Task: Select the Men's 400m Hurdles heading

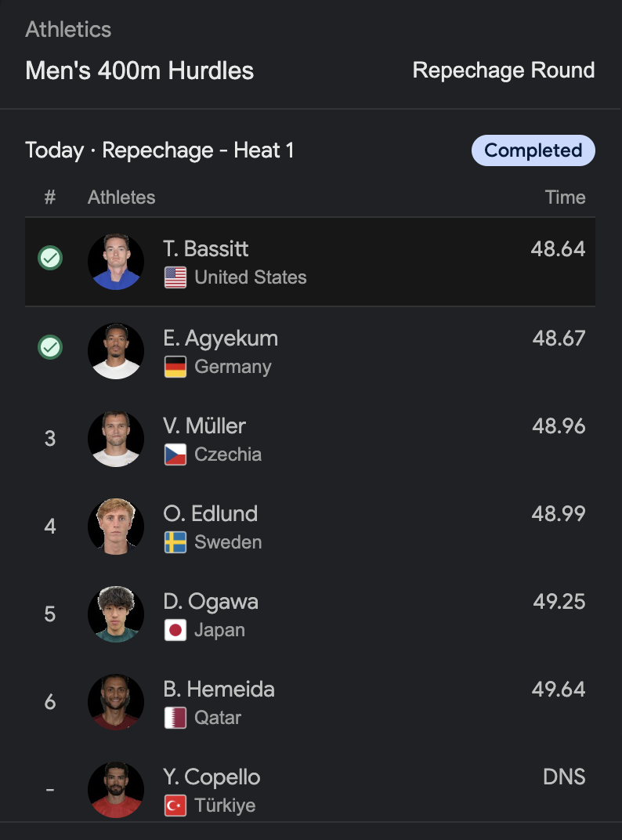Action: point(139,71)
